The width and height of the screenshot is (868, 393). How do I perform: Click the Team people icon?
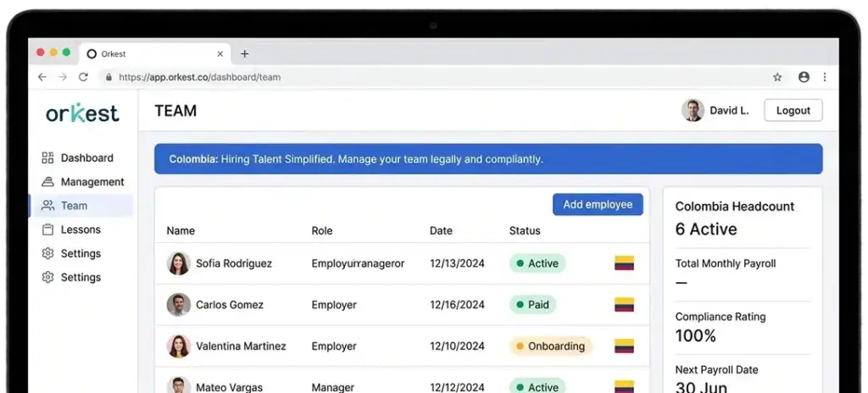(48, 205)
